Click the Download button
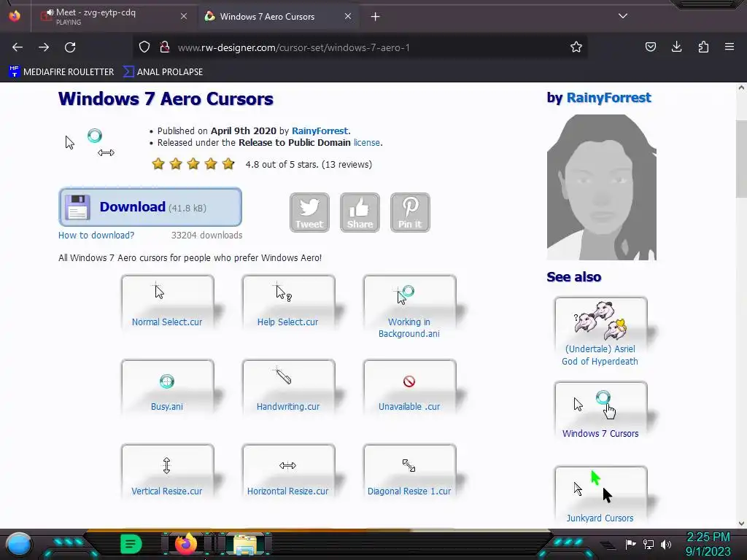The image size is (747, 560). (150, 207)
